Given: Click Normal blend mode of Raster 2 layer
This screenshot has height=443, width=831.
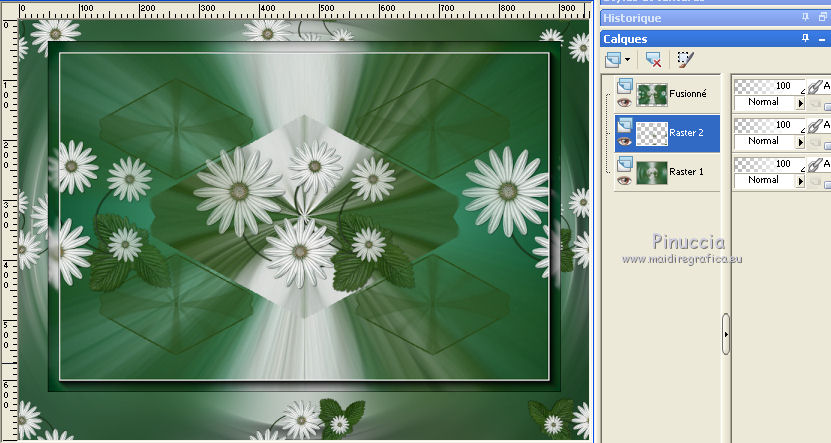Looking at the screenshot, I should click(763, 141).
